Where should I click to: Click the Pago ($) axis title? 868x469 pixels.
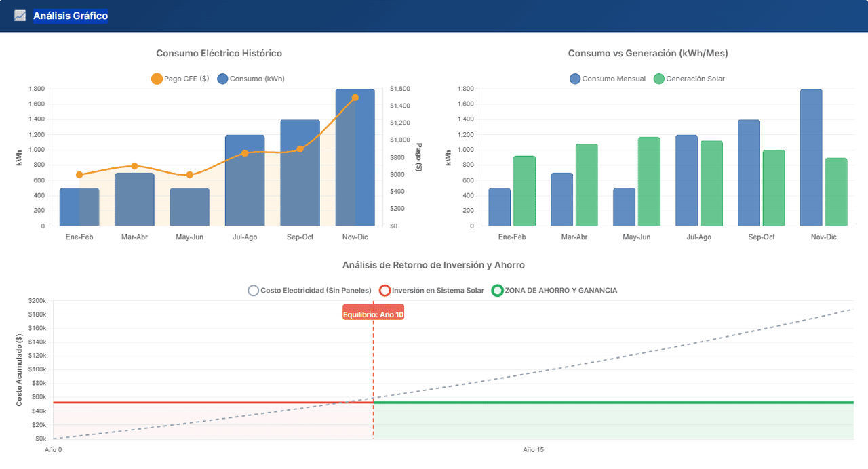click(x=419, y=157)
